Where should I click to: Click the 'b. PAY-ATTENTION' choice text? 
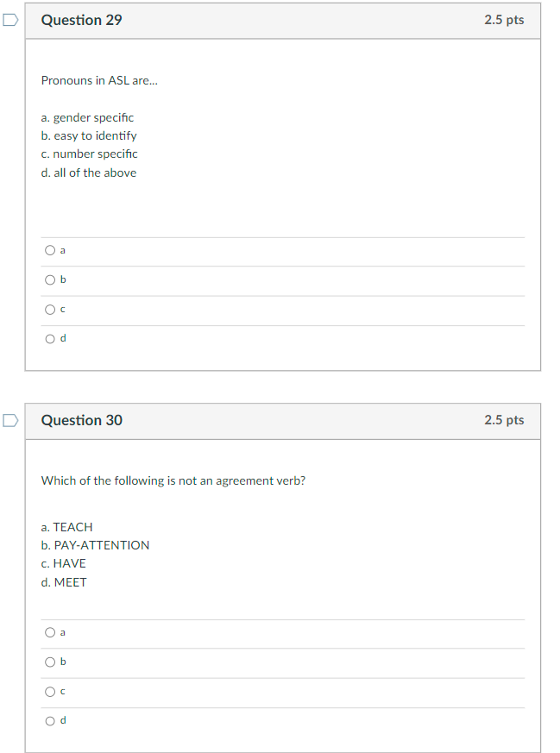click(95, 545)
